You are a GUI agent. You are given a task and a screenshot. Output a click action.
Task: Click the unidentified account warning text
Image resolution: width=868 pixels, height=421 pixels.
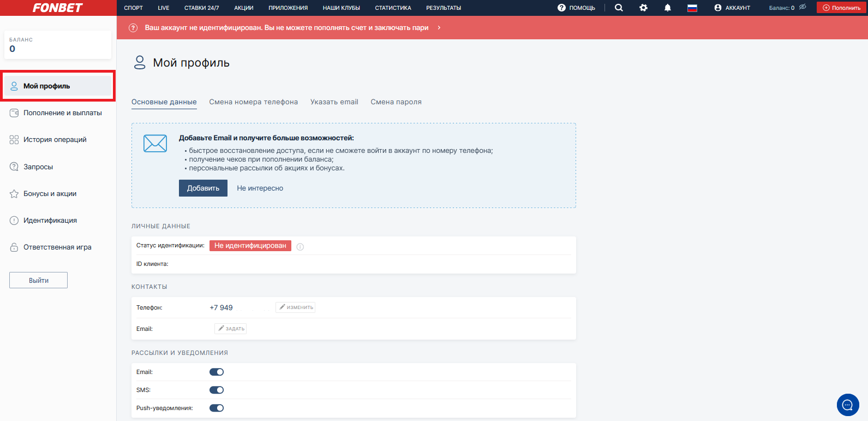[x=286, y=27]
